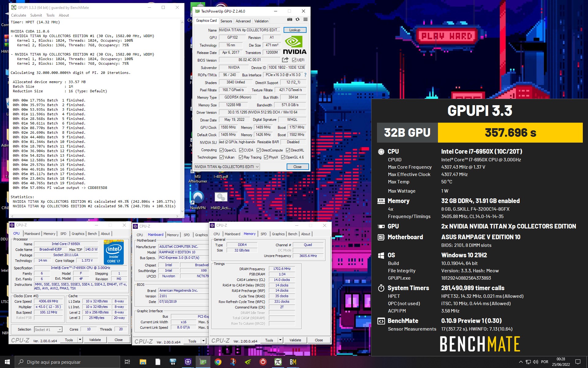This screenshot has height=368, width=588.
Task: Open the Windows Start menu
Action: point(7,362)
